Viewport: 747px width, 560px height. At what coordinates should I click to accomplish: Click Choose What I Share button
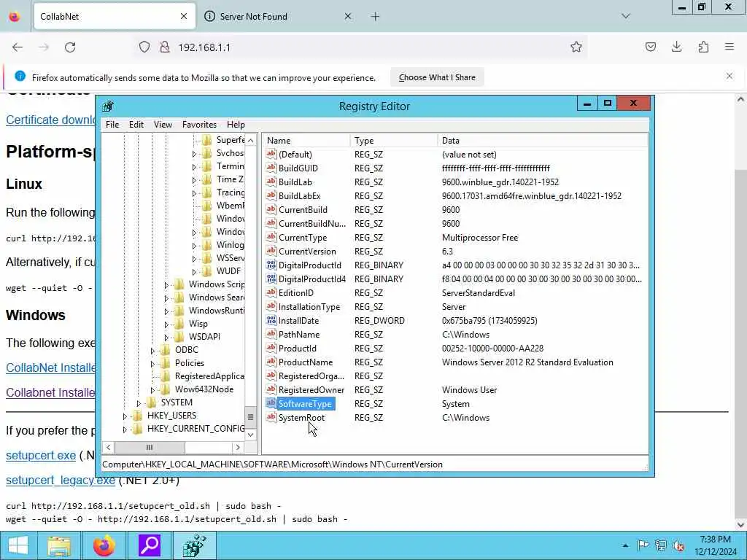click(437, 77)
